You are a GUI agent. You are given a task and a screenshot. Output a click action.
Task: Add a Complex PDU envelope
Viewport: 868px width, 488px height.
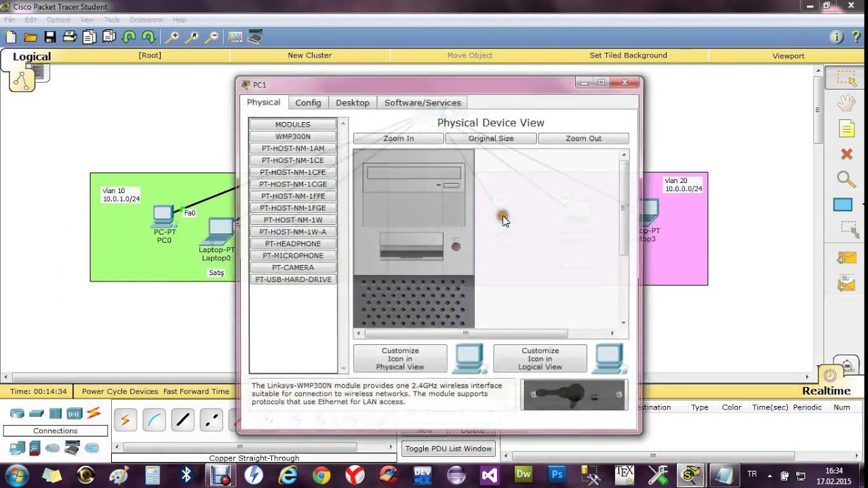point(846,283)
